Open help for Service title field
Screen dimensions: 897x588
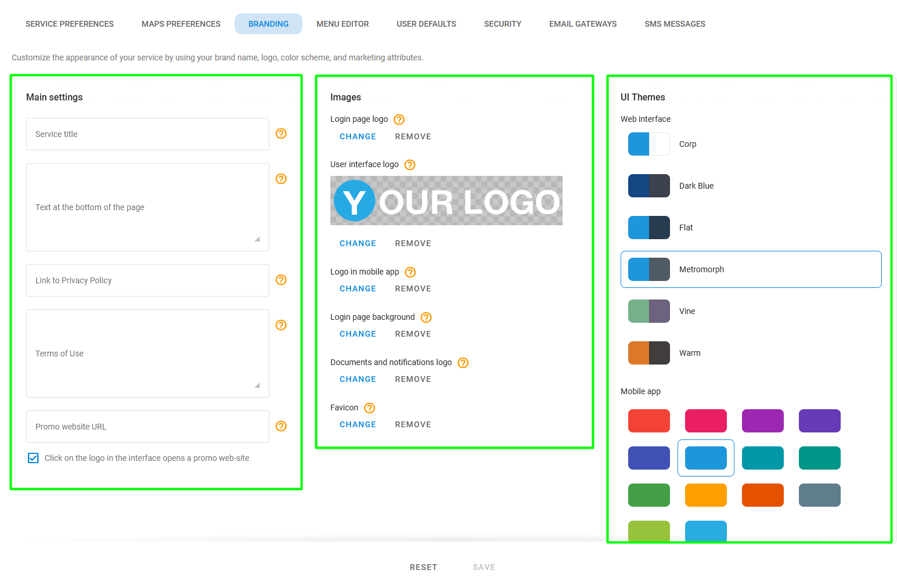coord(281,134)
